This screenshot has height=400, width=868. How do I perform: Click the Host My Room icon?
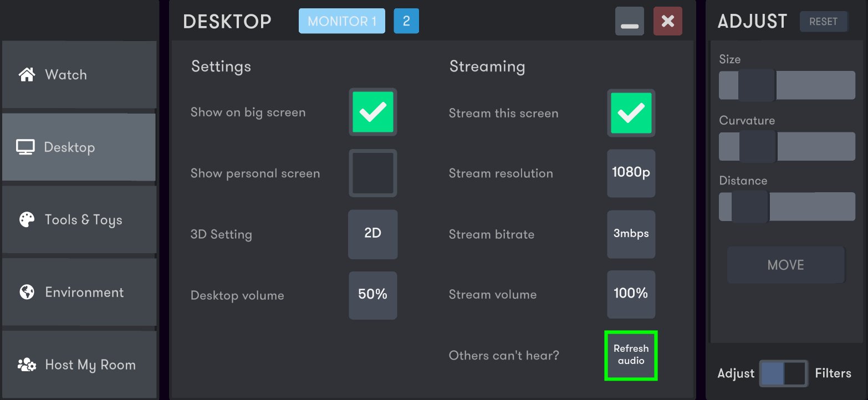click(27, 365)
